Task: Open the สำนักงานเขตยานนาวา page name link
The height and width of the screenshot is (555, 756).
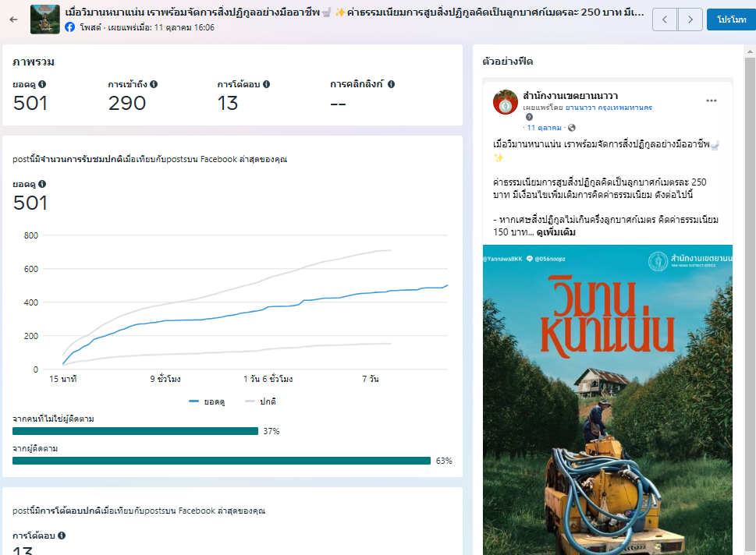Action: [570, 95]
